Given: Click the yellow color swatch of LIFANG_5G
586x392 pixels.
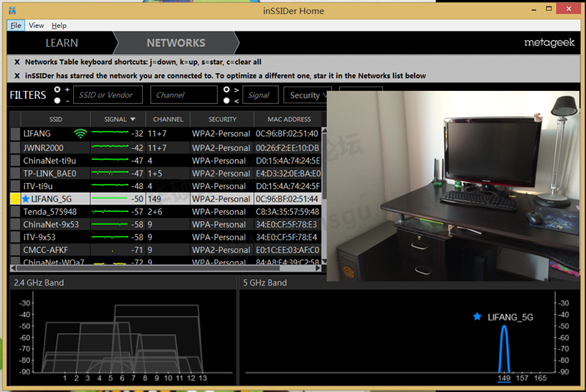Looking at the screenshot, I should pyautogui.click(x=15, y=199).
